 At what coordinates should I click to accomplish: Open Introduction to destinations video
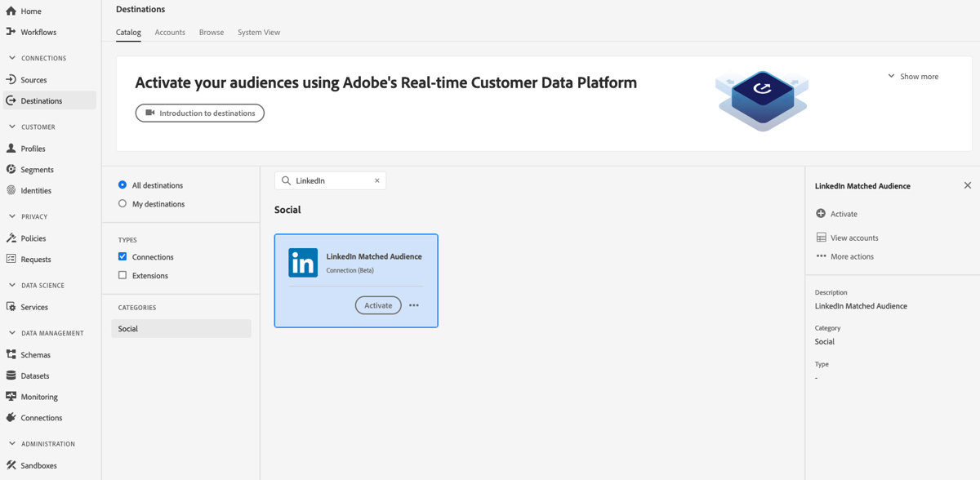coord(199,113)
